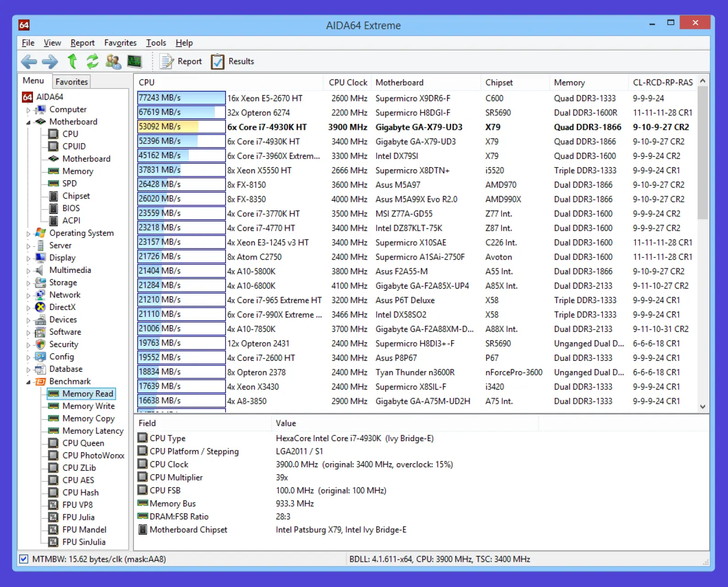Open the Results button in the toolbar
728x587 pixels.
click(x=232, y=61)
